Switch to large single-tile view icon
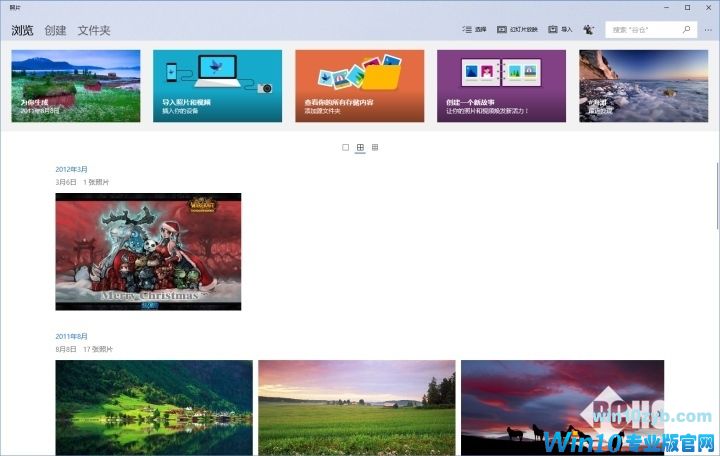Image resolution: width=720 pixels, height=456 pixels. pos(345,147)
